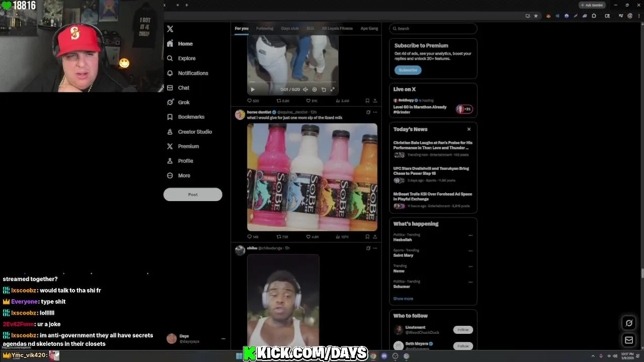Viewport: 644px width, 362px height.
Task: Close the Today's News panel
Action: [469, 129]
